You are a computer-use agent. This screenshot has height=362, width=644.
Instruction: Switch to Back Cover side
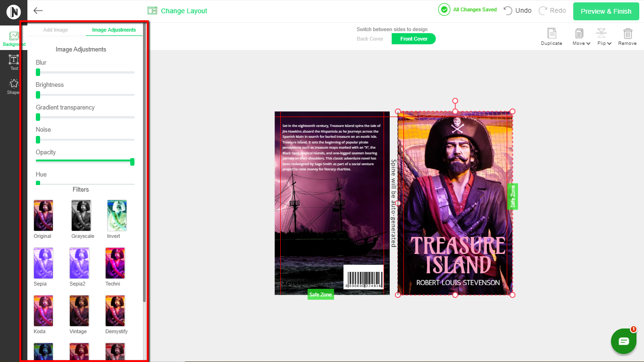coord(370,39)
